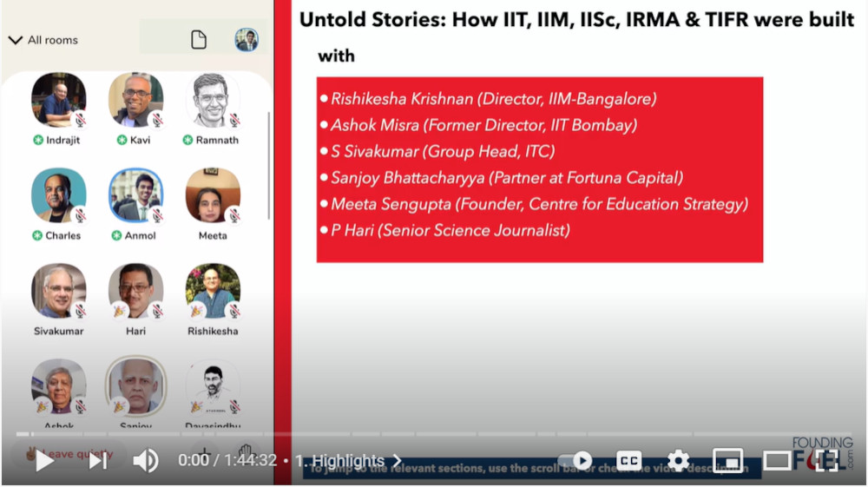Image resolution: width=868 pixels, height=487 pixels.
Task: Click the raise hand icon
Action: (x=246, y=452)
